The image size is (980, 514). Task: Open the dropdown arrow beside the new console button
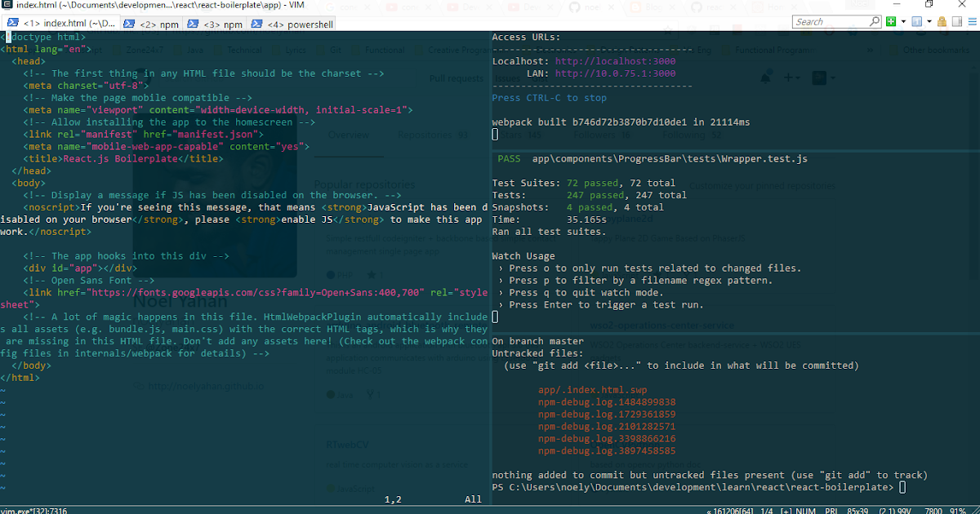903,21
